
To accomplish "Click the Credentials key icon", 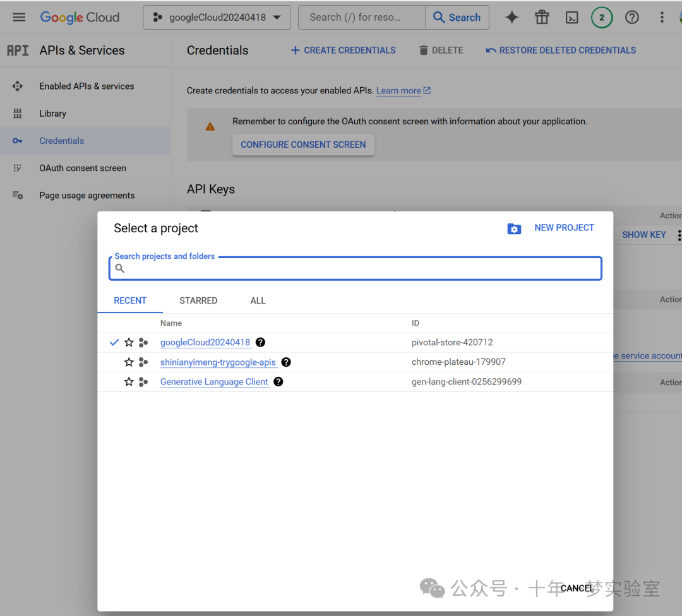I will (18, 141).
